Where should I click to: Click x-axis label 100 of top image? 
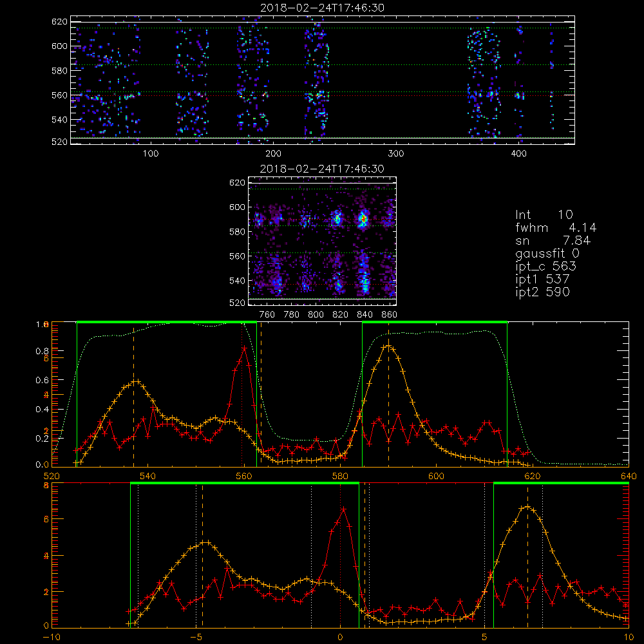pyautogui.click(x=151, y=154)
